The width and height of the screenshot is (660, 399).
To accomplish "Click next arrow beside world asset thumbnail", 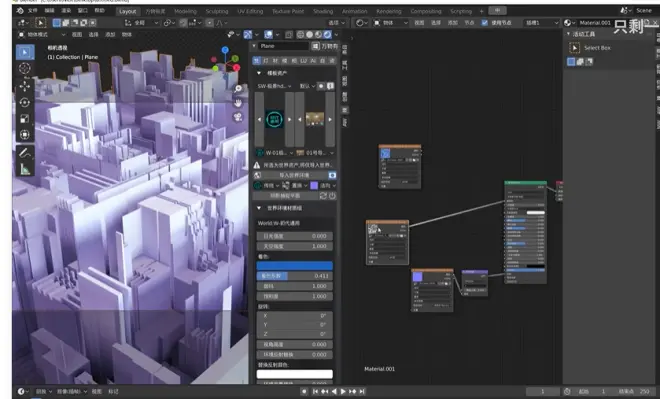I will 290,120.
